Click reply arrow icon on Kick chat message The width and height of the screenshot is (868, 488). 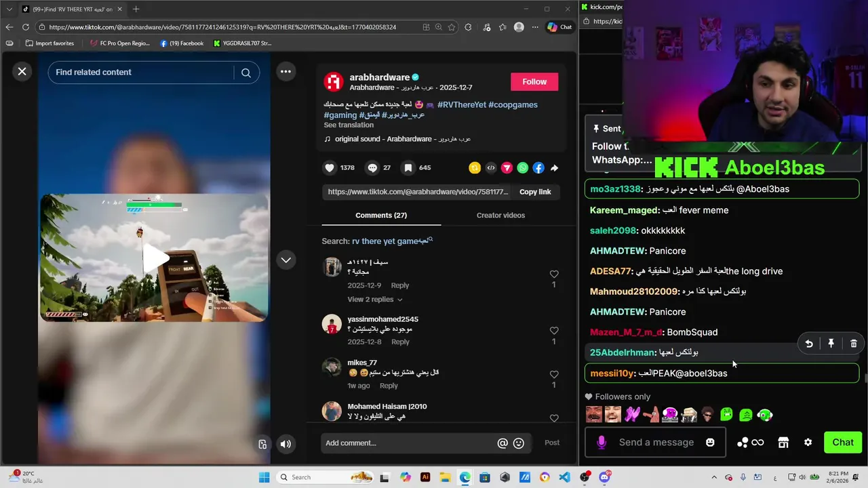click(x=809, y=344)
